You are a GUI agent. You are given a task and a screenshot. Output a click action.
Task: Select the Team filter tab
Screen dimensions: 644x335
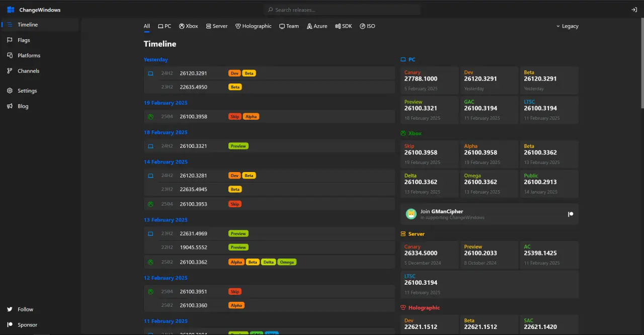pyautogui.click(x=289, y=26)
